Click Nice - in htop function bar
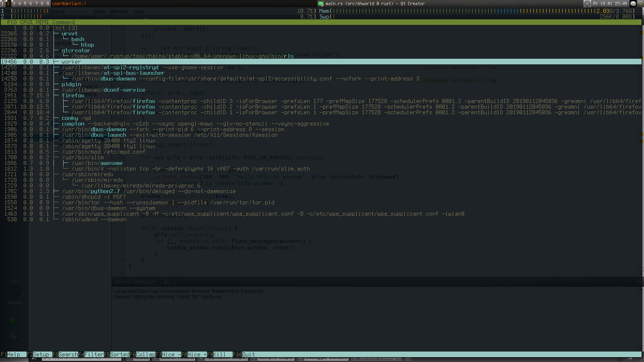 168,354
